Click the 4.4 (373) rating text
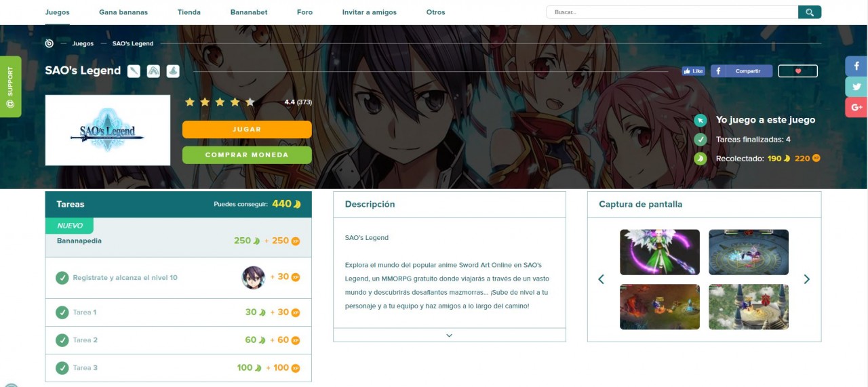868x387 pixels. pos(298,102)
